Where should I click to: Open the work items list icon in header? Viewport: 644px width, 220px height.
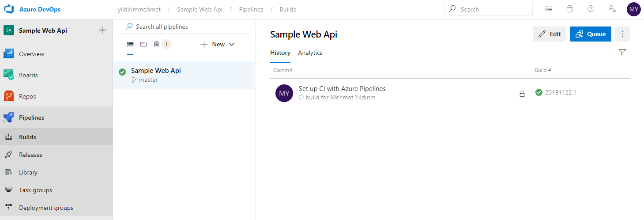point(549,9)
